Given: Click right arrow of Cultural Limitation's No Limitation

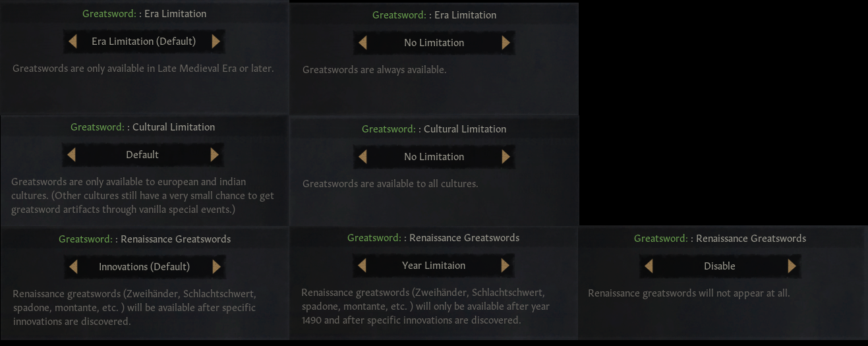Looking at the screenshot, I should (506, 157).
